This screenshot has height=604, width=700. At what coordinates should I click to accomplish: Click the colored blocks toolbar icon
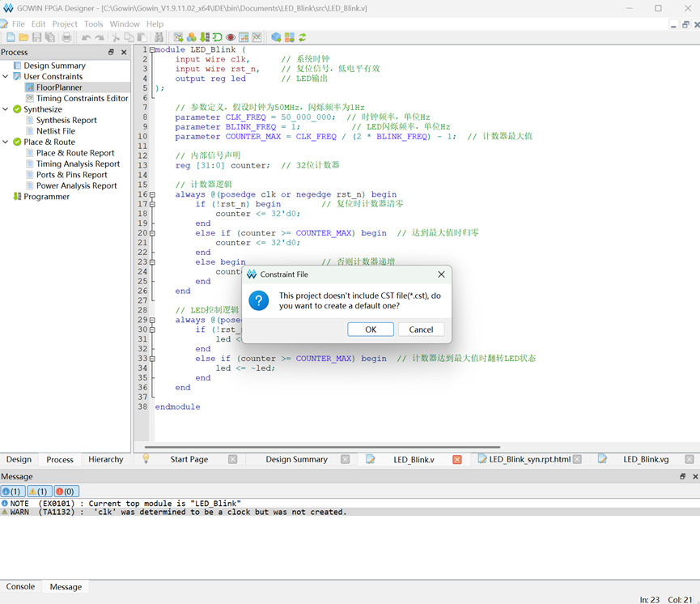(x=192, y=37)
